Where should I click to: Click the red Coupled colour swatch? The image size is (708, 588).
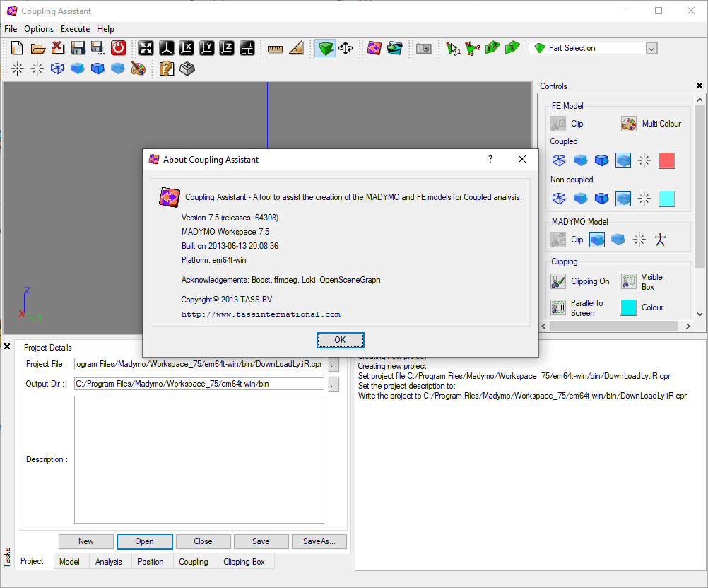tap(667, 160)
